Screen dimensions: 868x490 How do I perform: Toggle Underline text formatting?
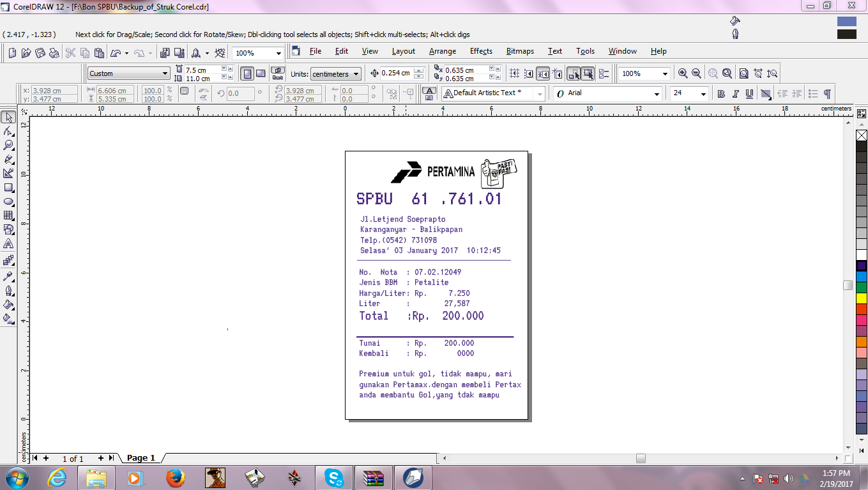pos(749,94)
